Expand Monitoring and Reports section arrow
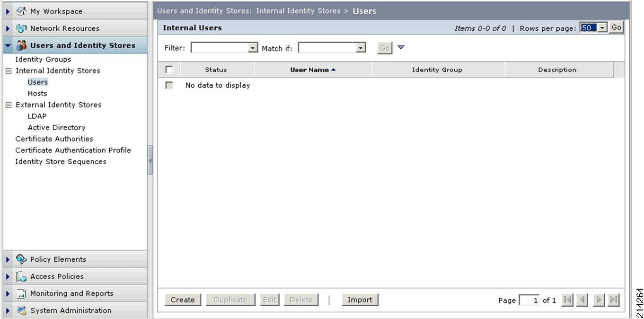This screenshot has height=319, width=644. pos(8,293)
